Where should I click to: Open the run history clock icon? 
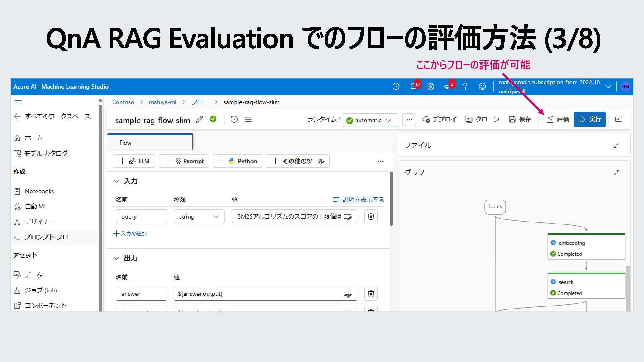click(234, 119)
